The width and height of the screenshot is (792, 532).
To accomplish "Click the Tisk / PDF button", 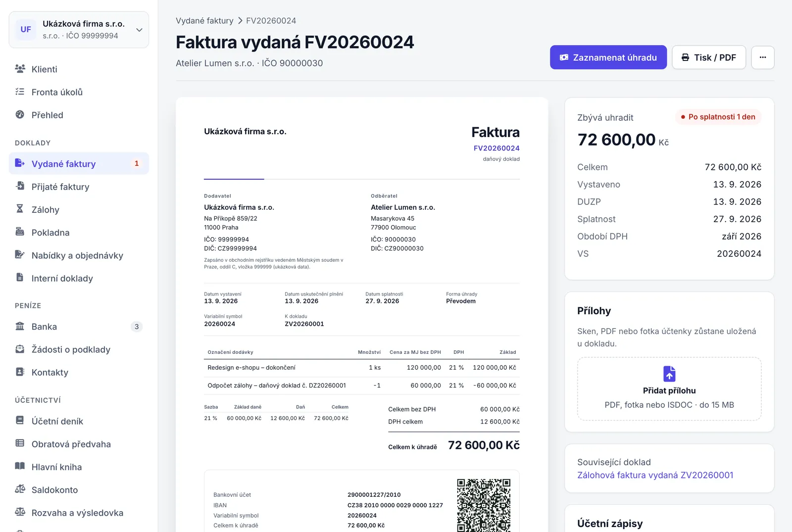I will pyautogui.click(x=709, y=57).
